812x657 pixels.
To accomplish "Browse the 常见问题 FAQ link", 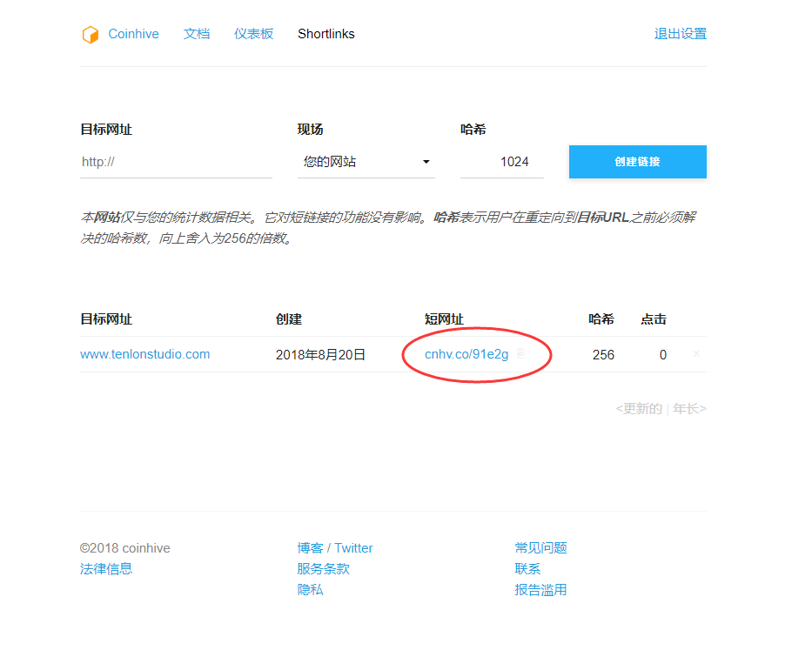I will (540, 547).
